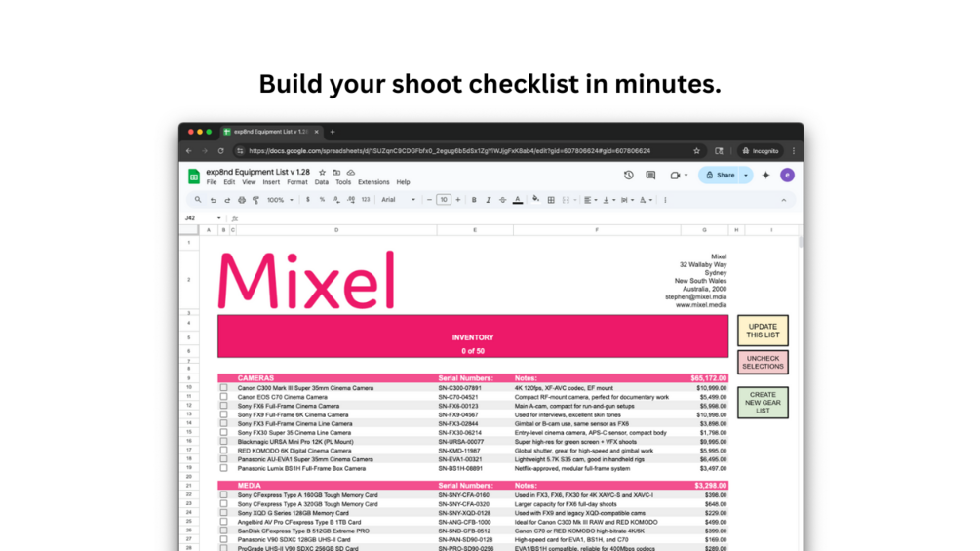
Task: Check the RED KOMODO 6K camera
Action: click(x=223, y=451)
